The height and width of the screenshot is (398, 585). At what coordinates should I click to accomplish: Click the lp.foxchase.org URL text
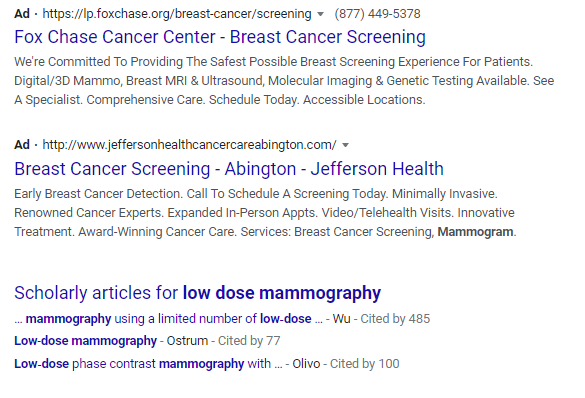point(177,14)
